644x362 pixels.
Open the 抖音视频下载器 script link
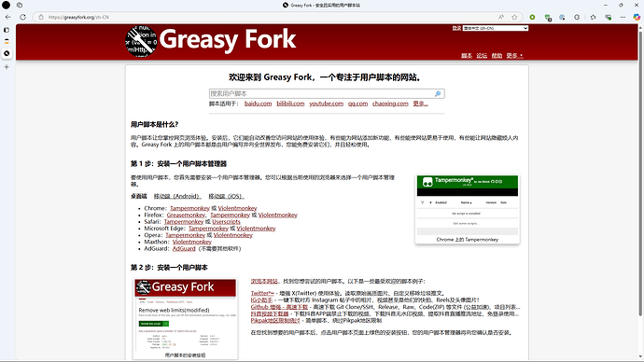tap(270, 313)
